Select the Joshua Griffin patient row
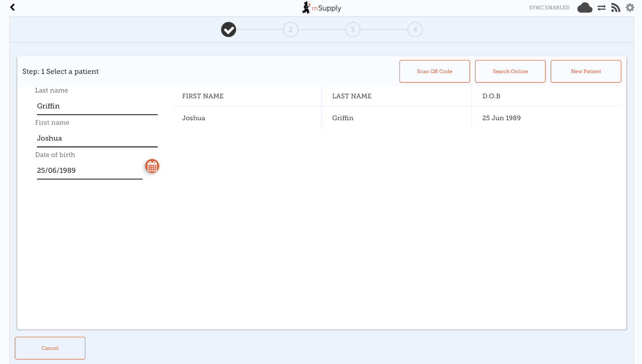Screen dimensions: 642x364 (396, 118)
